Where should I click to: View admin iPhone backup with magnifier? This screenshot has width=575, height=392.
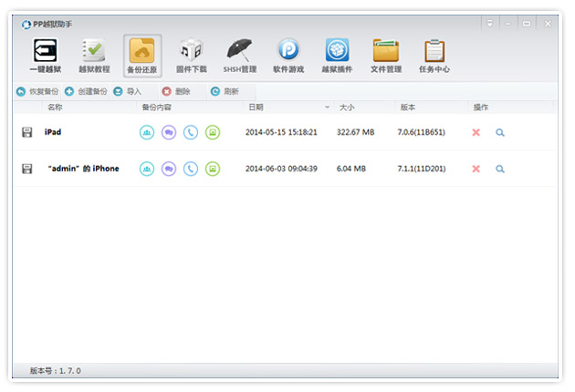point(500,169)
